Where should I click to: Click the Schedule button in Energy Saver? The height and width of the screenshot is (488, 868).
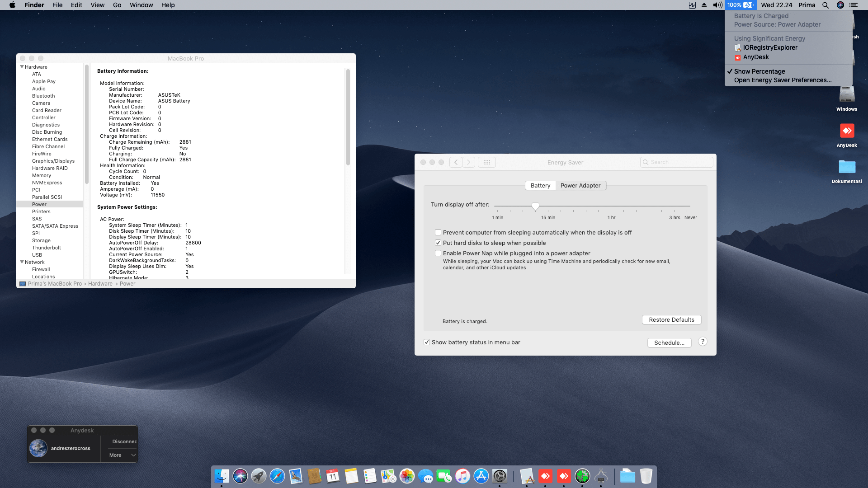669,343
